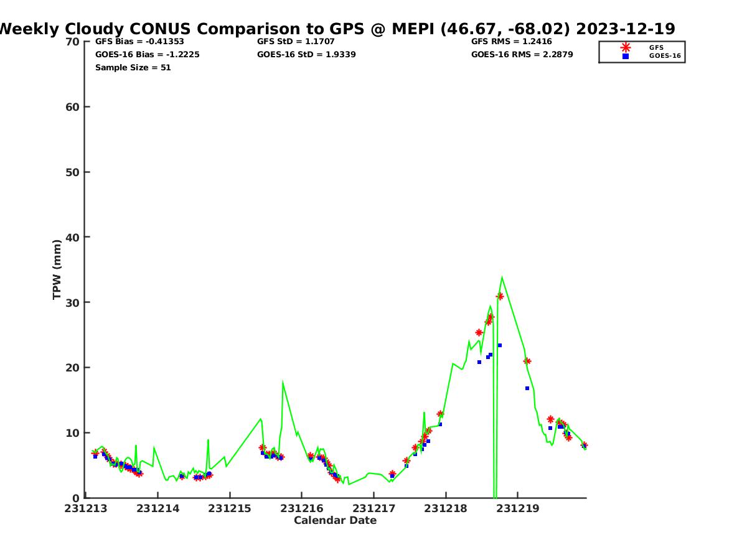Click the GOES-16 RMS statistic
The image size is (747, 560).
tap(522, 54)
